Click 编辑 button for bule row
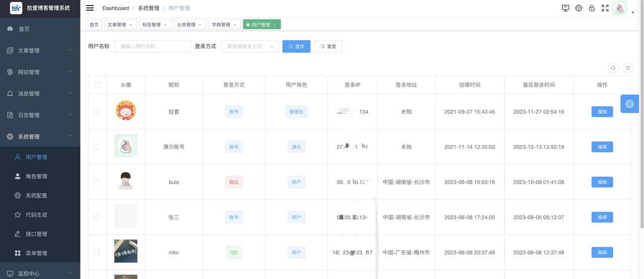644x279 pixels. pyautogui.click(x=602, y=182)
